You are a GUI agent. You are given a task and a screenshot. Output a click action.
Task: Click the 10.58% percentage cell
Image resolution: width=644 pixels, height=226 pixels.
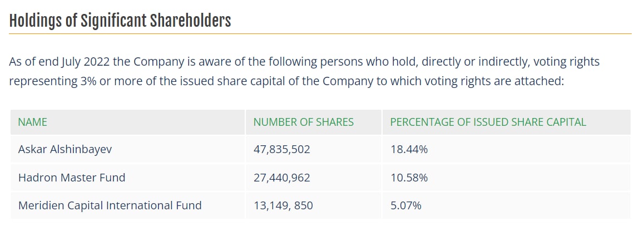click(x=409, y=178)
